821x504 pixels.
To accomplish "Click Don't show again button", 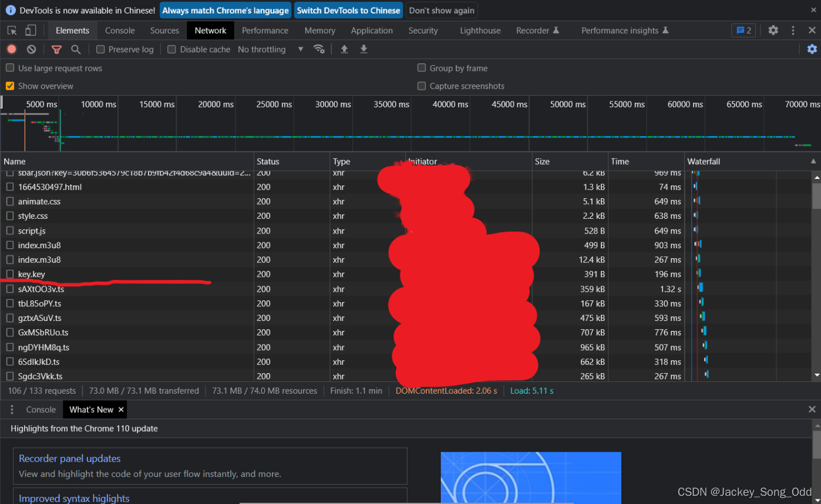I will (x=442, y=11).
